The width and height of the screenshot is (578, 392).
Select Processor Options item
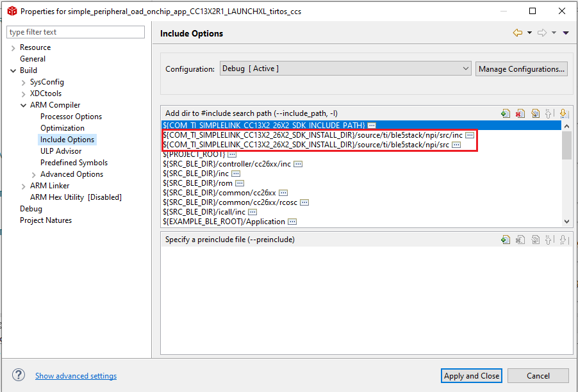(71, 117)
